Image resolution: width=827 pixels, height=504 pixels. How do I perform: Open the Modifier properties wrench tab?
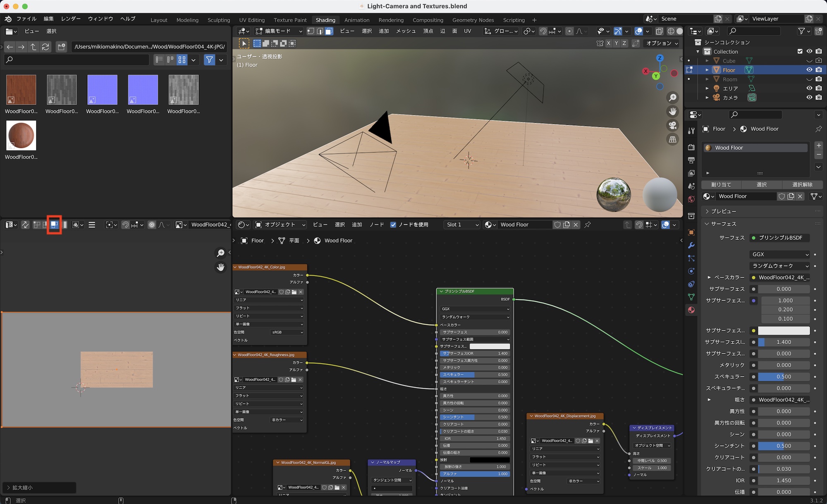pos(691,246)
